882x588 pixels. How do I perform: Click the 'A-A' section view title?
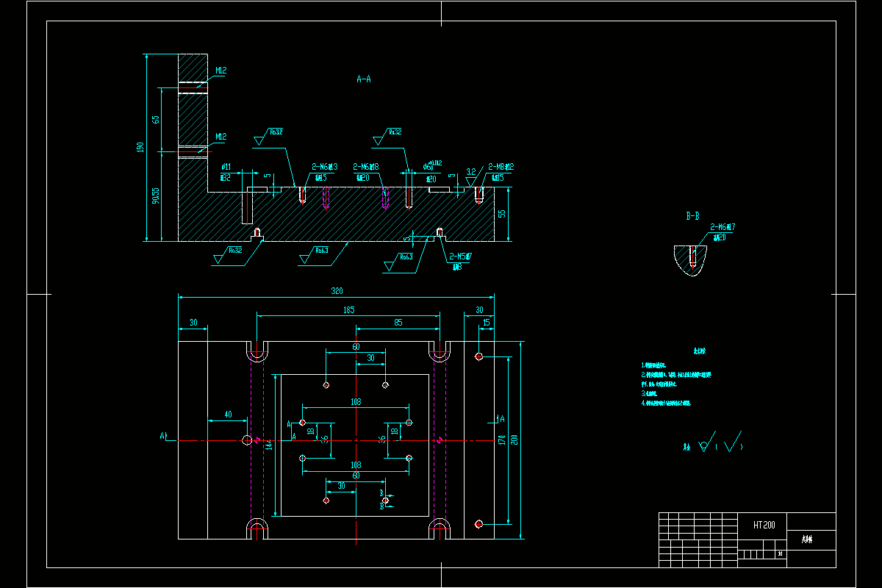coord(363,78)
